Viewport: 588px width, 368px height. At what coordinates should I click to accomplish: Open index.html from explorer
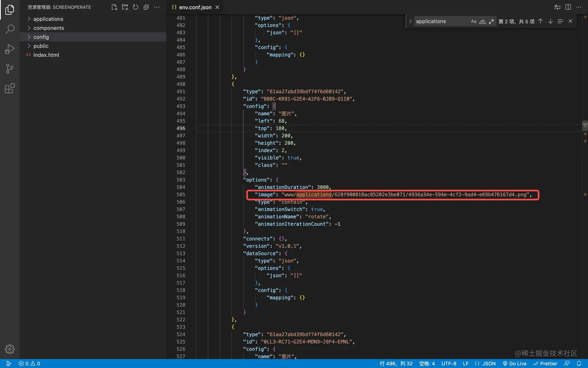coord(93,55)
